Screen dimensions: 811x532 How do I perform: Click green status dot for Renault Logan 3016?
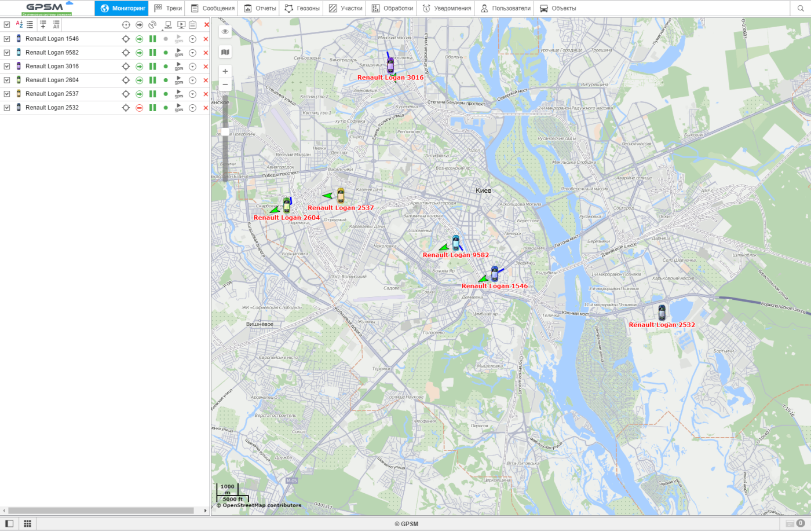point(166,67)
